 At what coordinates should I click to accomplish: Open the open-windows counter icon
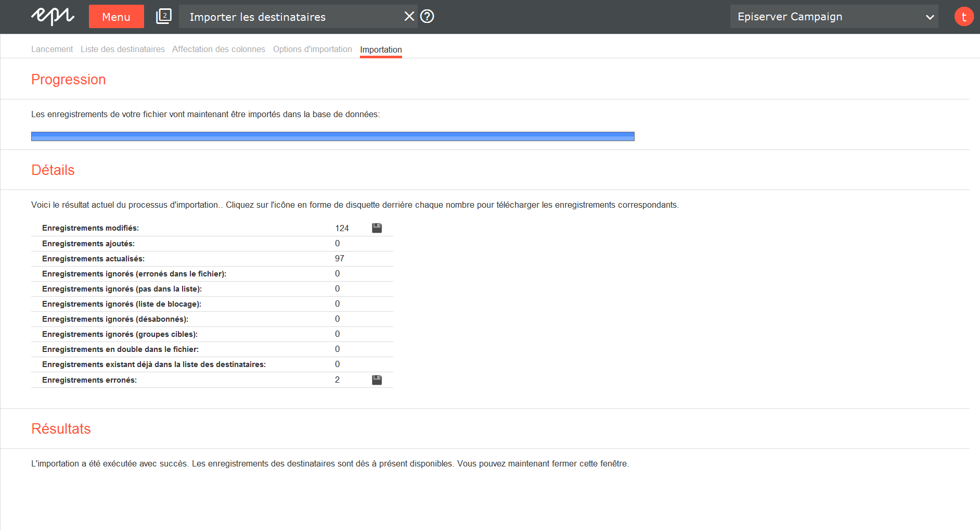[164, 16]
